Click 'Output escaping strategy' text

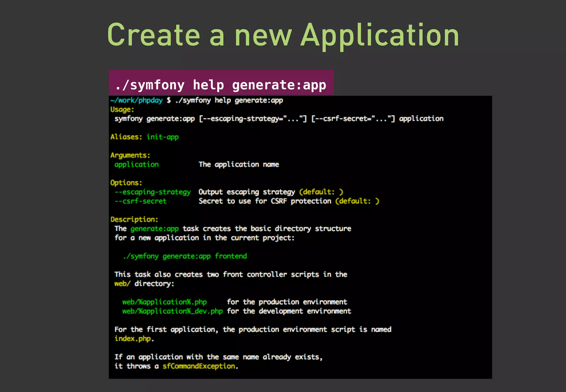(x=247, y=192)
